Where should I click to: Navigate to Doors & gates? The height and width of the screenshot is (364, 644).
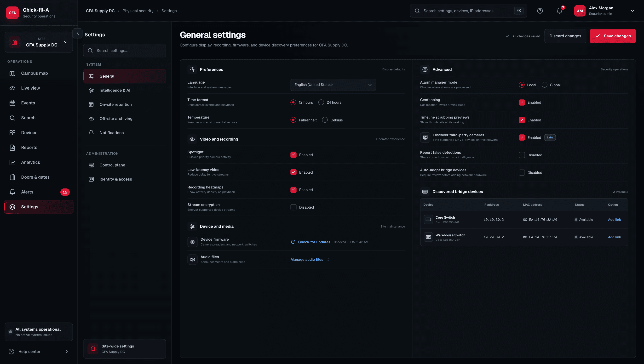[x=39, y=177]
